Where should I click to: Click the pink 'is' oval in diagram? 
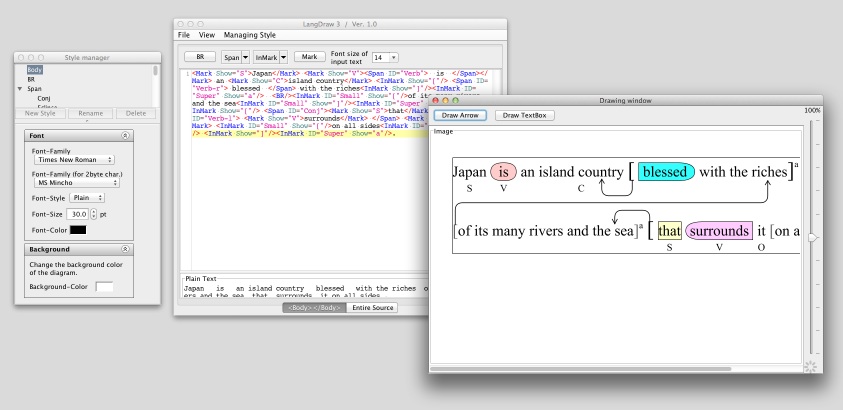[503, 172]
